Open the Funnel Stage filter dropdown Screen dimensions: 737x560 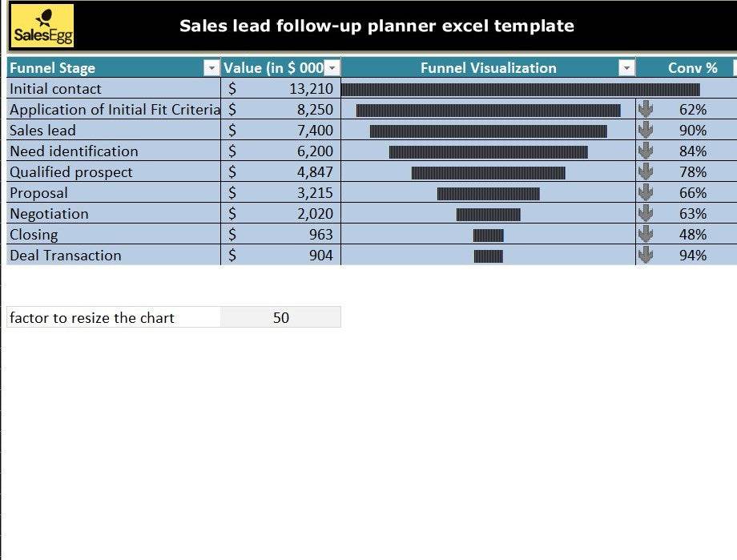pyautogui.click(x=211, y=68)
